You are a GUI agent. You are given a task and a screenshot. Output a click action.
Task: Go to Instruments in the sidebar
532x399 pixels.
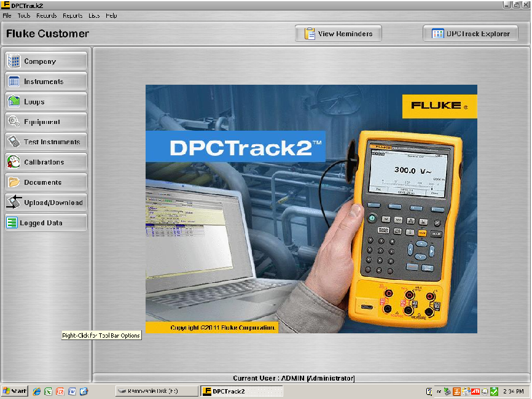pyautogui.click(x=46, y=82)
